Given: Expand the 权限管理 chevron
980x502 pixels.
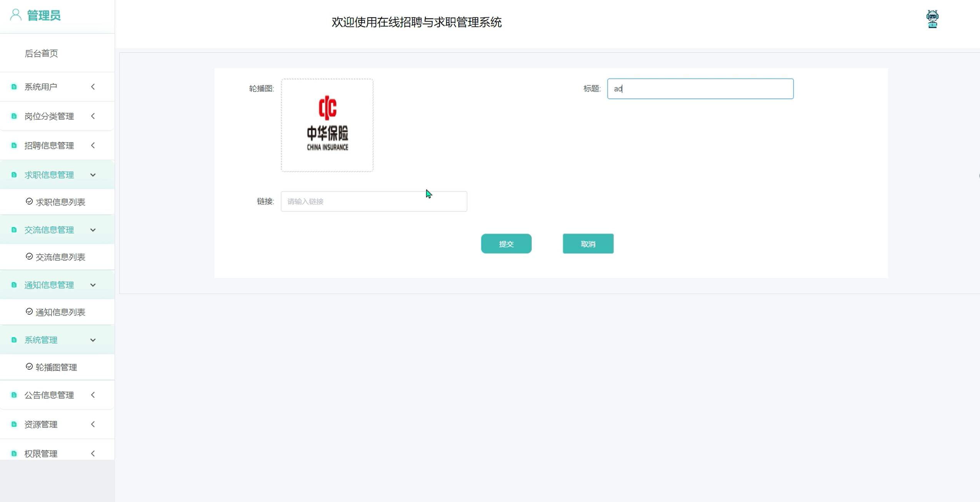Looking at the screenshot, I should coord(93,454).
